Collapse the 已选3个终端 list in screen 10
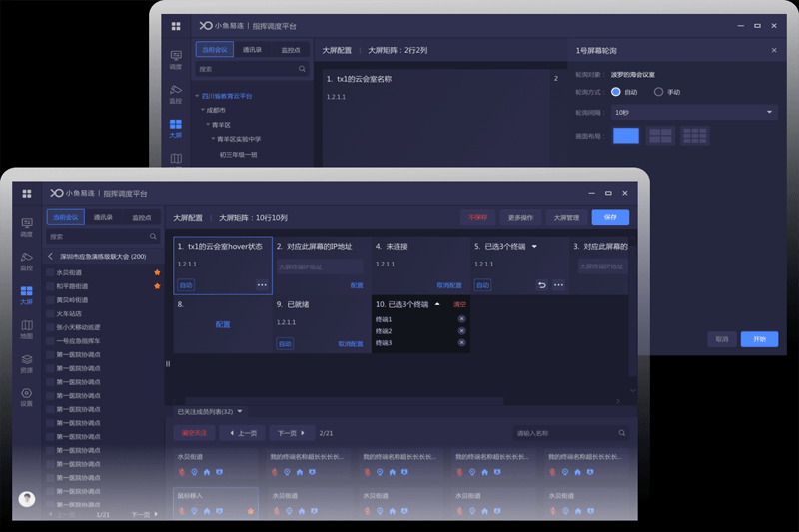Screen dimensions: 799x532 pyautogui.click(x=437, y=303)
